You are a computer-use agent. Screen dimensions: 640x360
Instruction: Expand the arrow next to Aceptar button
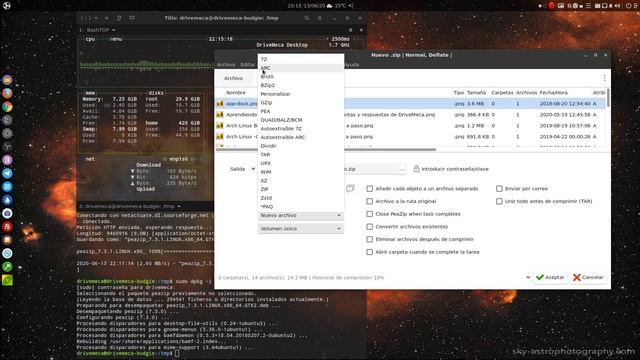click(528, 277)
